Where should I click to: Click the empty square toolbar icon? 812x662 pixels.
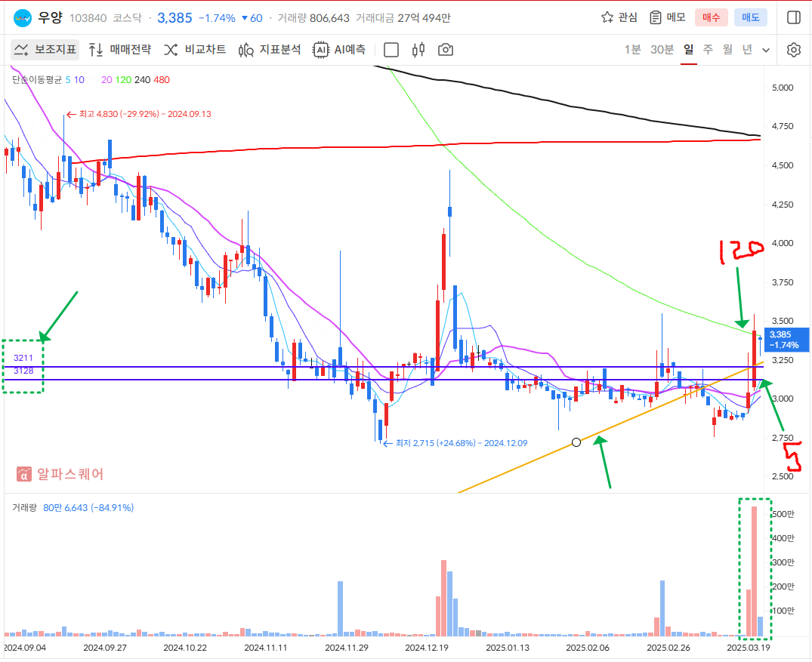[391, 50]
